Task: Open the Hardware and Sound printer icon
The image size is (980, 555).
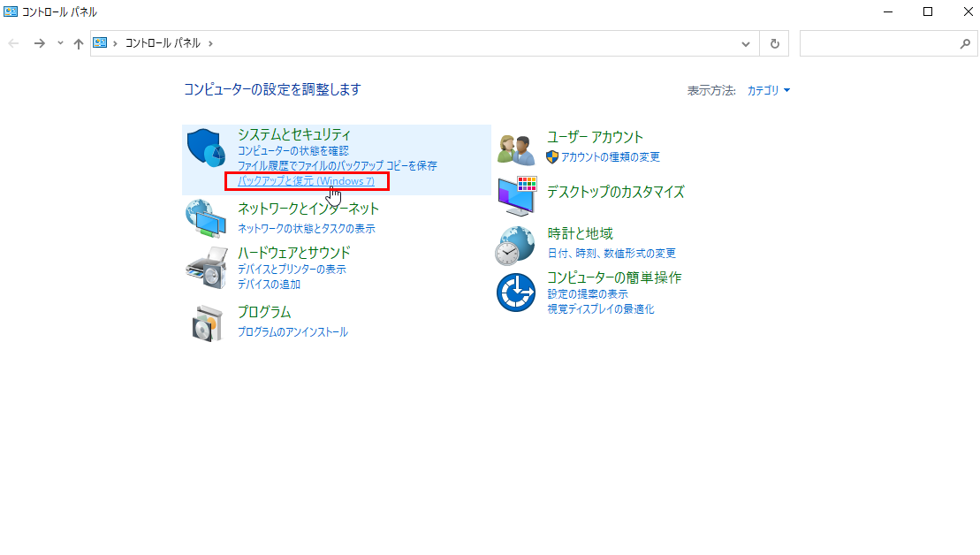Action: click(206, 268)
